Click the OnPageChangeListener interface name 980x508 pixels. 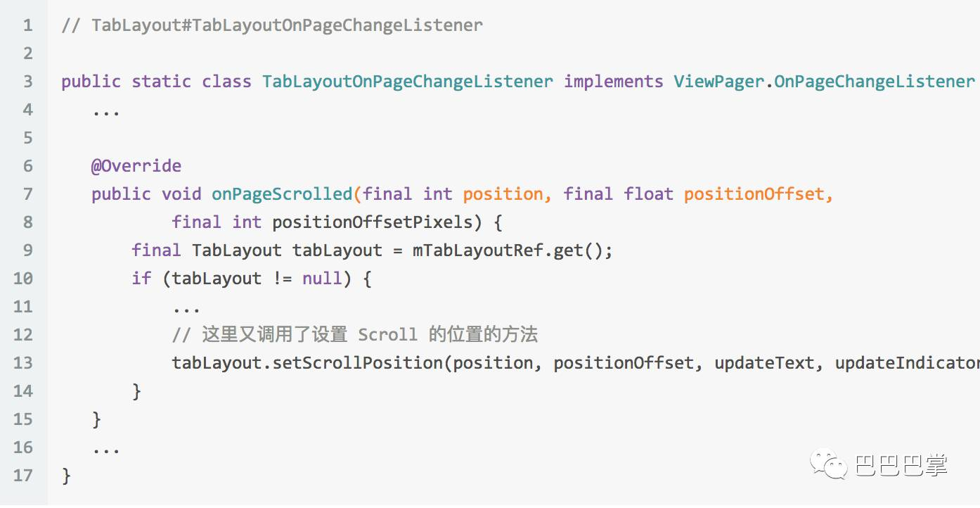[x=875, y=82]
